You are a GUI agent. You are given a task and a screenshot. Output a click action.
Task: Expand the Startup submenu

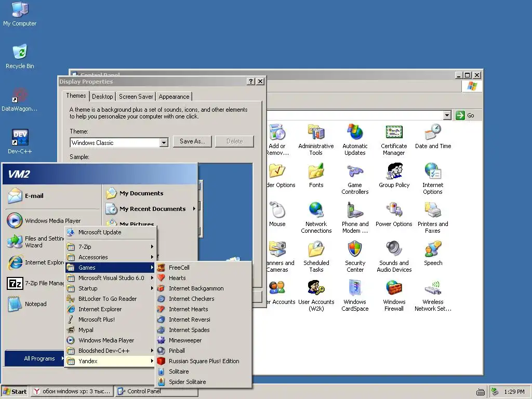111,288
